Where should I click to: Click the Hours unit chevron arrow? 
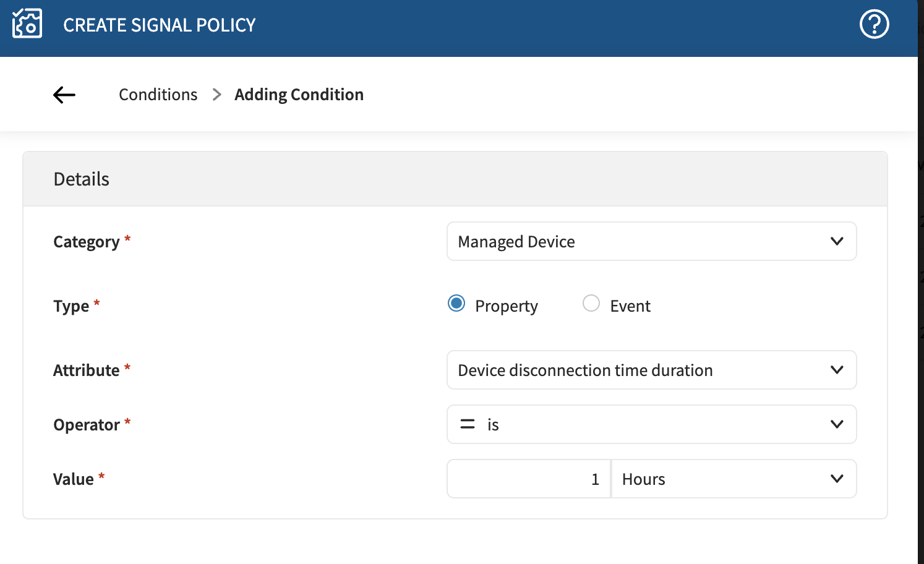pos(836,479)
